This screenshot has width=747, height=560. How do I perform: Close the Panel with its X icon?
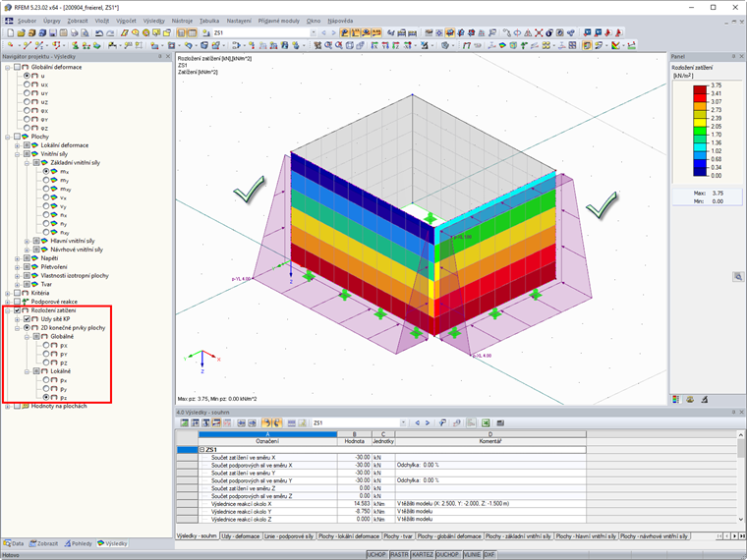(742, 56)
